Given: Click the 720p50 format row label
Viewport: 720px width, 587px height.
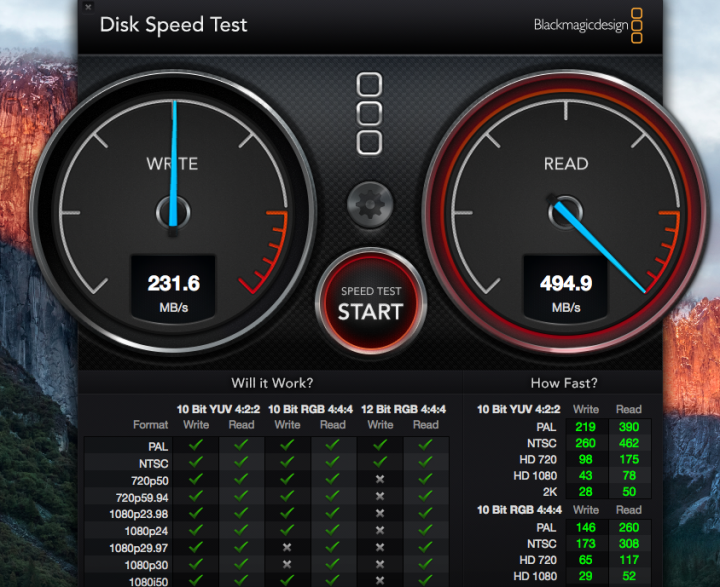Looking at the screenshot, I should pos(150,481).
